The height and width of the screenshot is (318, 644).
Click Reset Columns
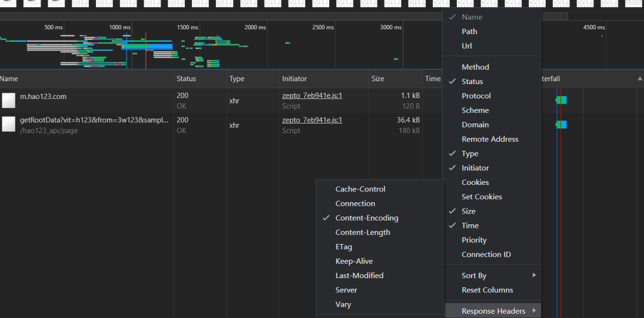[x=492, y=289]
